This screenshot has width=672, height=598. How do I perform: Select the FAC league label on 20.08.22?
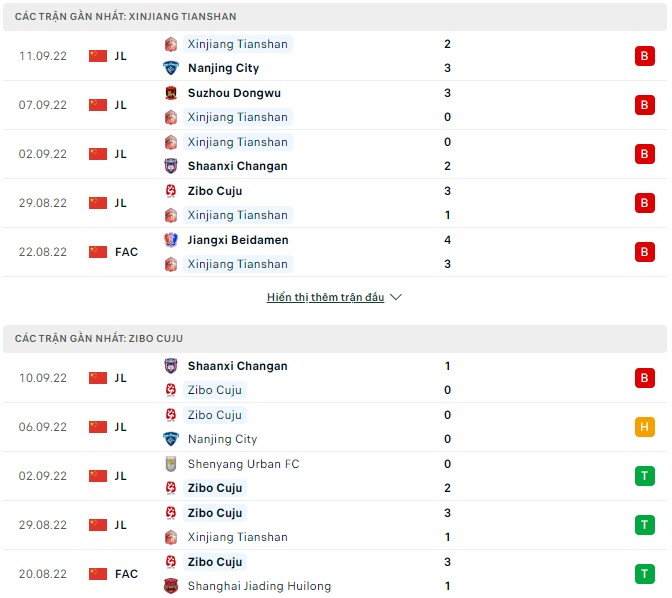pos(126,574)
